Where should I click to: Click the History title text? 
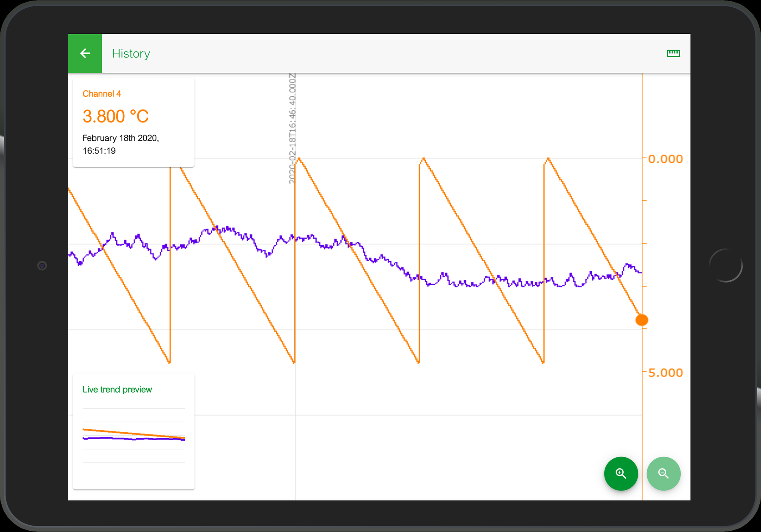click(x=131, y=54)
